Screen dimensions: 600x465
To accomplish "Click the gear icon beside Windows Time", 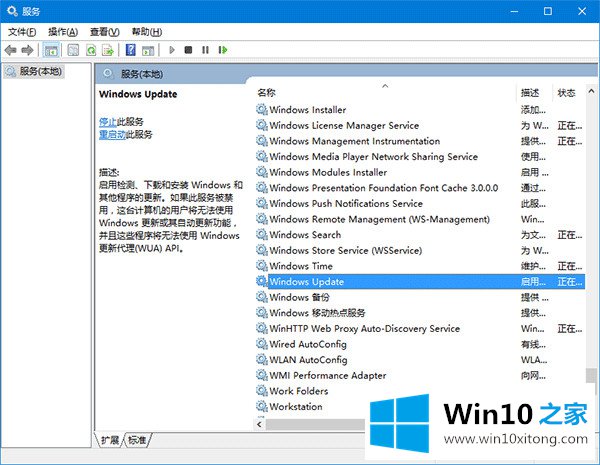I will 262,266.
